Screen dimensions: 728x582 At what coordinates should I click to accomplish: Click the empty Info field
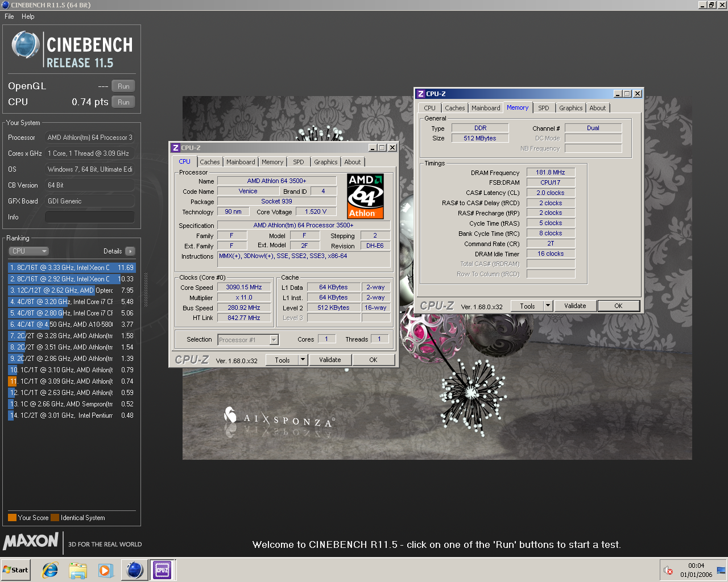[90, 217]
